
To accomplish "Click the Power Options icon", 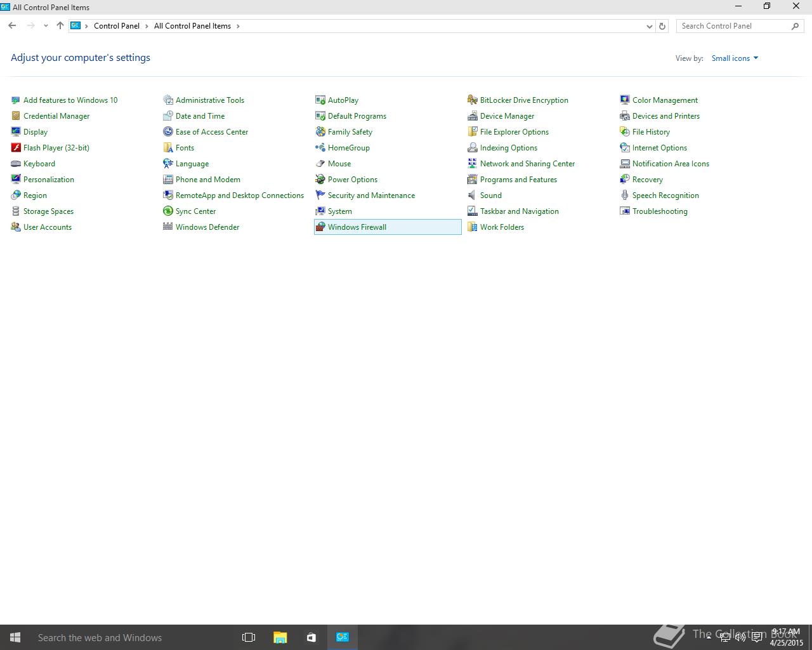I will [x=320, y=179].
